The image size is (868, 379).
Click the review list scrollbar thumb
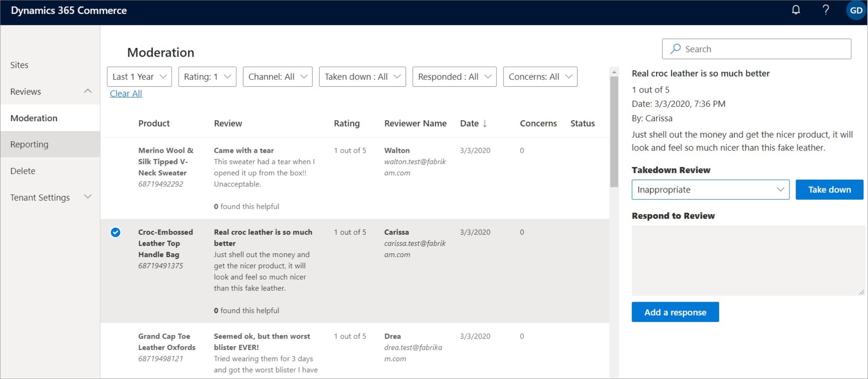pos(614,132)
